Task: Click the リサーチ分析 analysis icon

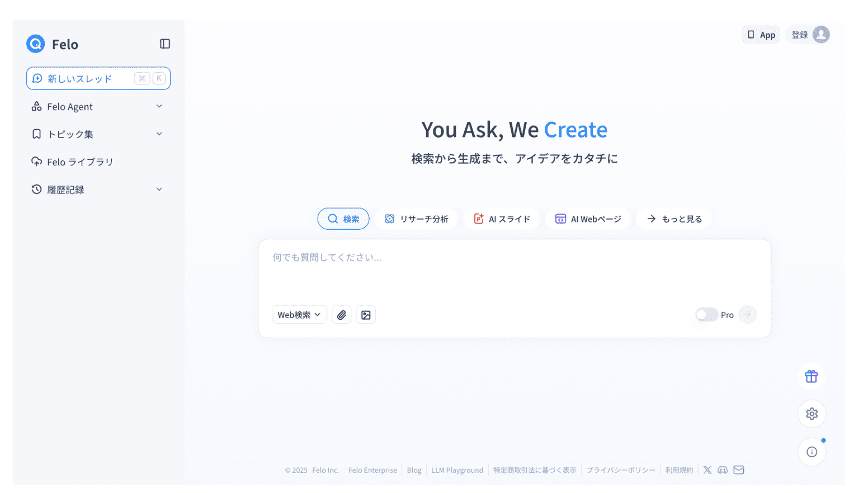Action: (390, 219)
